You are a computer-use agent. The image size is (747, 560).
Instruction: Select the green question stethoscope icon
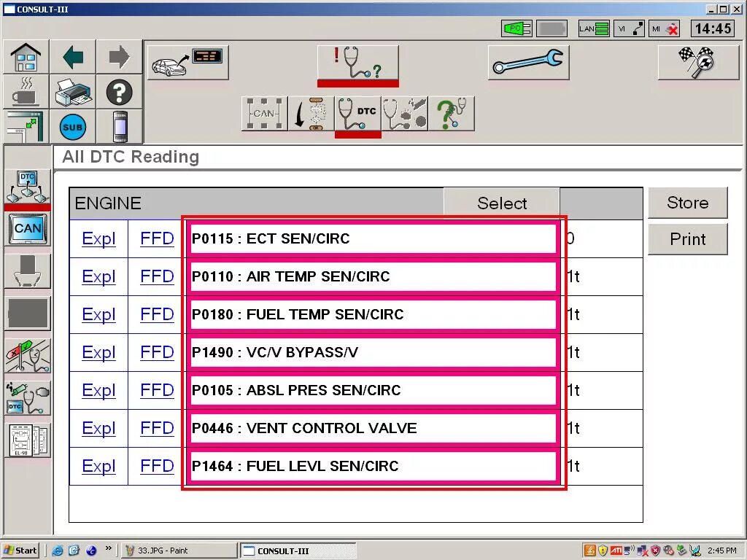click(x=451, y=113)
